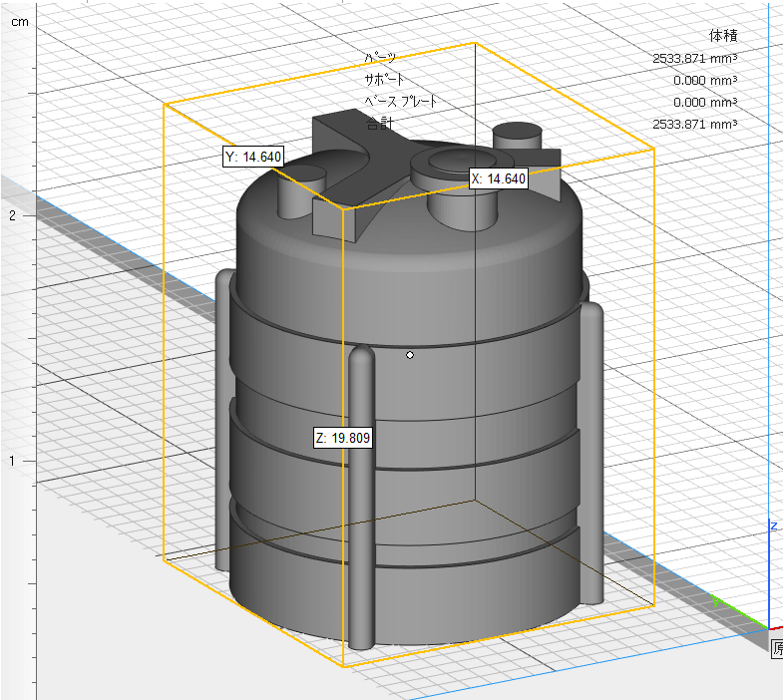This screenshot has height=700, width=783.
Task: Click the 原 origin tag
Action: [x=777, y=648]
